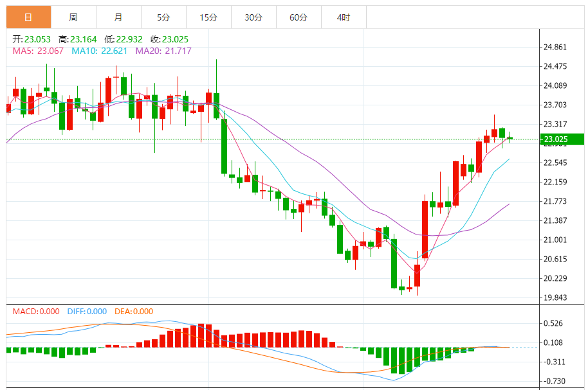The width and height of the screenshot is (588, 390).
Task: Click the MACD:0.000 indicator label
Action: [36, 312]
